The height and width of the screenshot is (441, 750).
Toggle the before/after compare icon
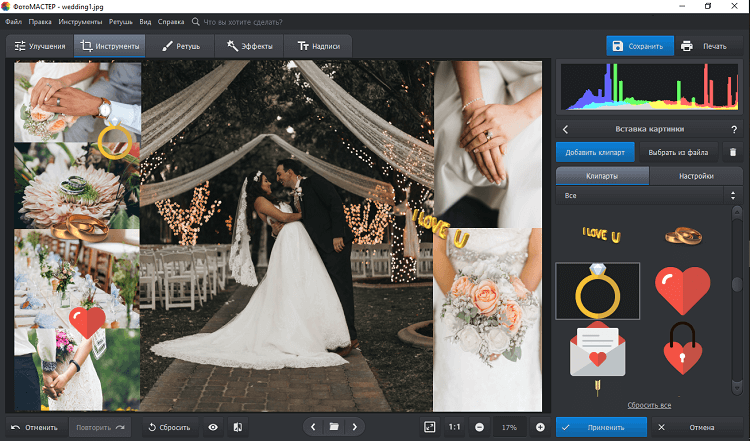click(x=238, y=427)
